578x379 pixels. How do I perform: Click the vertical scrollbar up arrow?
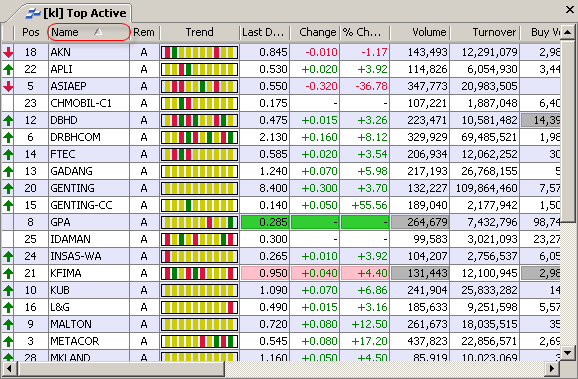(x=568, y=33)
